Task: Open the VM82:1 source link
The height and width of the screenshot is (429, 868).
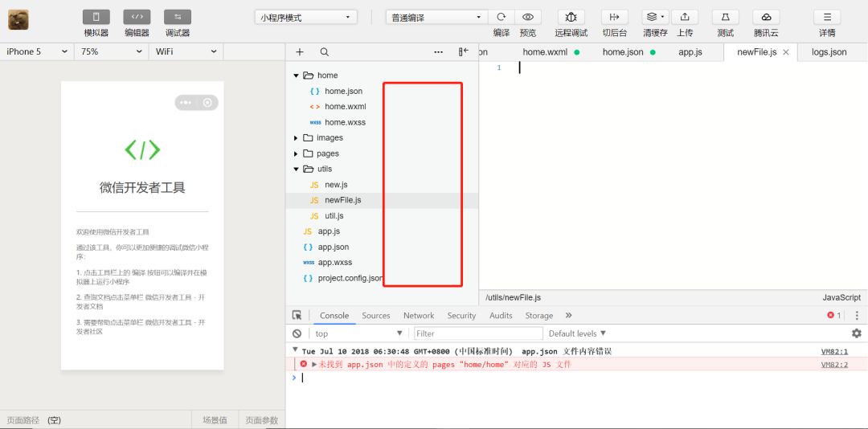Action: point(834,351)
